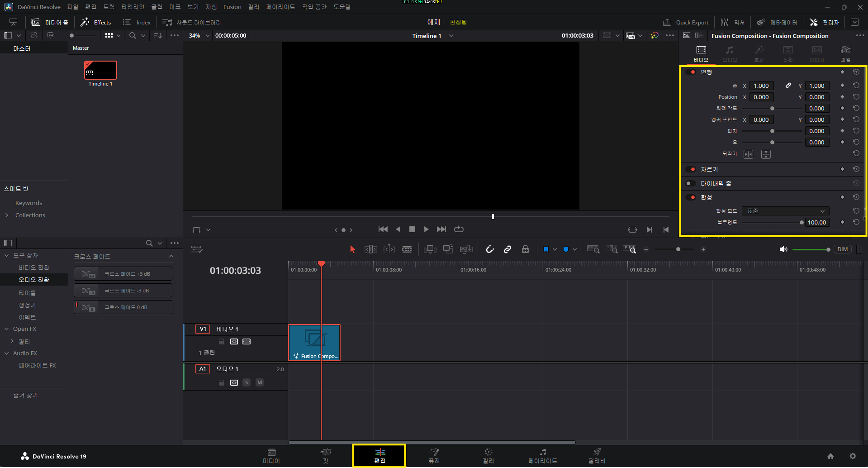Image resolution: width=868 pixels, height=468 pixels.
Task: Collapse the Toolbox tree section
Action: pos(7,255)
